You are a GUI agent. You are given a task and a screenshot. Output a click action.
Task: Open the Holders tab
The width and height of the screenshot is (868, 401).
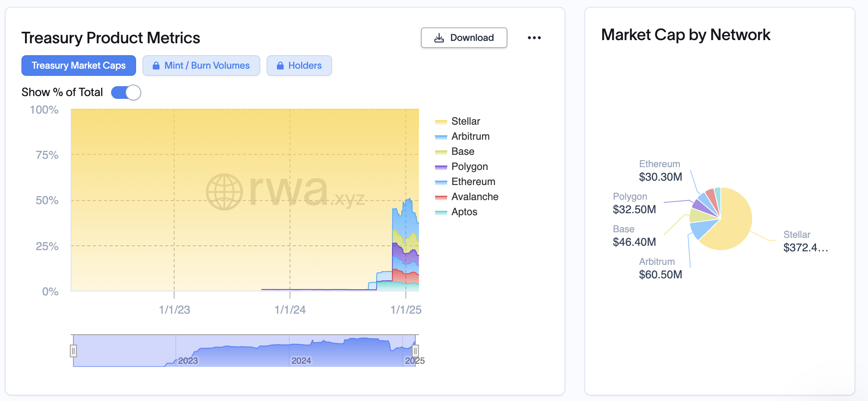pos(305,66)
